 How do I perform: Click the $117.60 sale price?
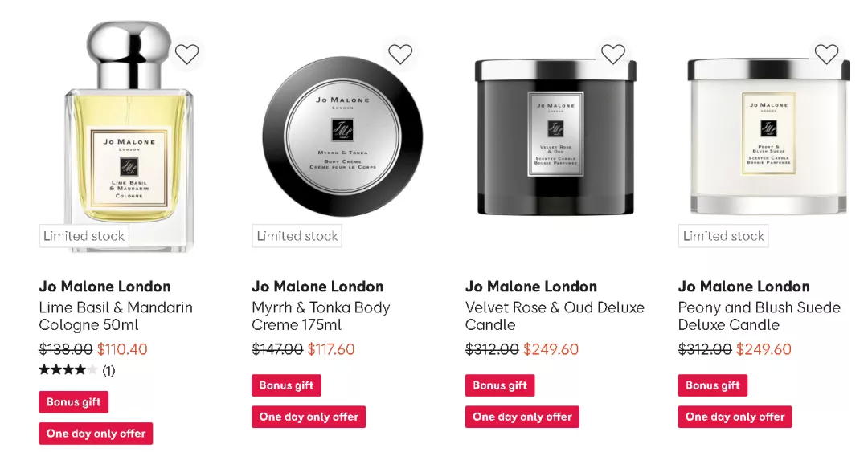[x=331, y=350]
